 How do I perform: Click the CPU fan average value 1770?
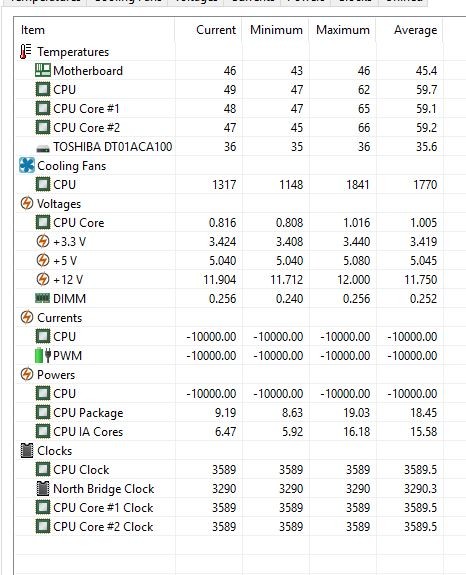(425, 184)
